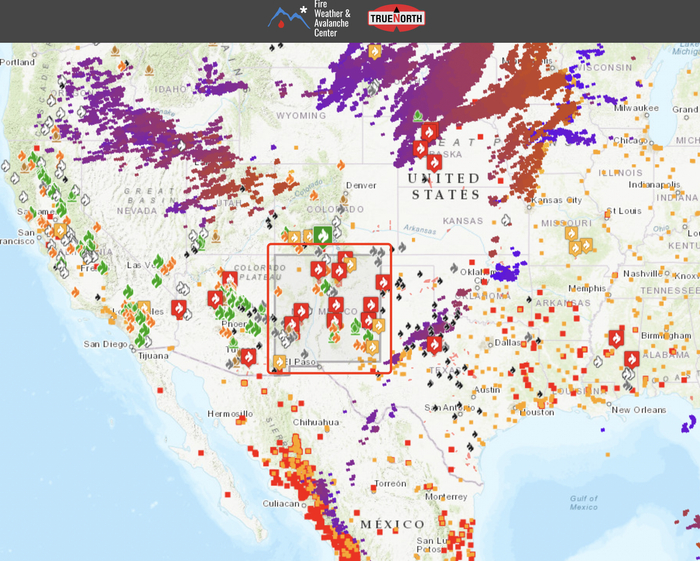Open the red fire marker left of COLORADO PLATEAU label

coord(229,280)
